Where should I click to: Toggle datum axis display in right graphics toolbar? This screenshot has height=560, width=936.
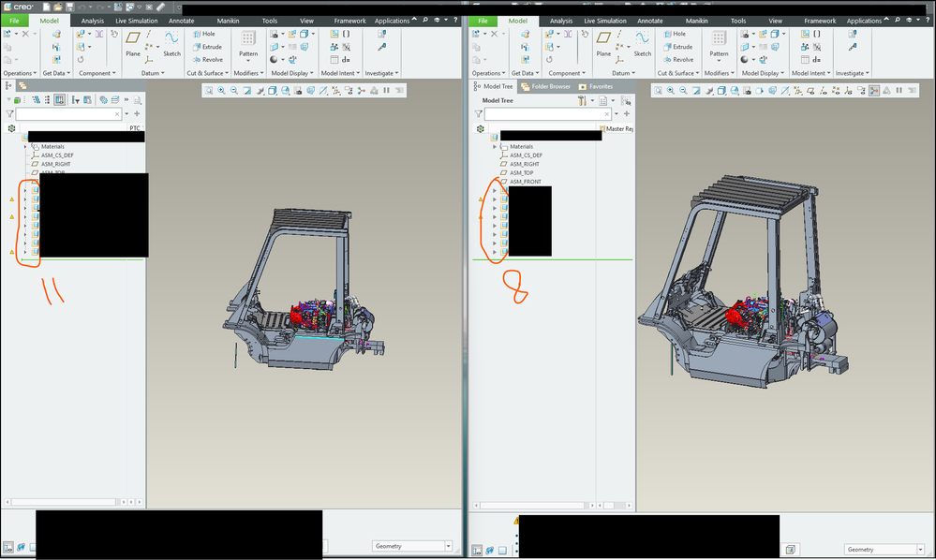coord(824,91)
